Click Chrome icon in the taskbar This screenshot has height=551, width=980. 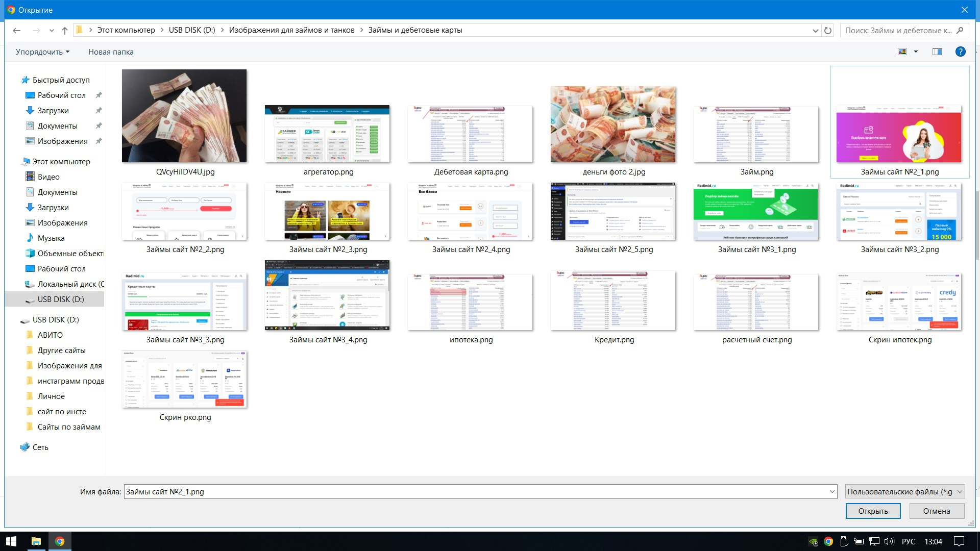[60, 541]
